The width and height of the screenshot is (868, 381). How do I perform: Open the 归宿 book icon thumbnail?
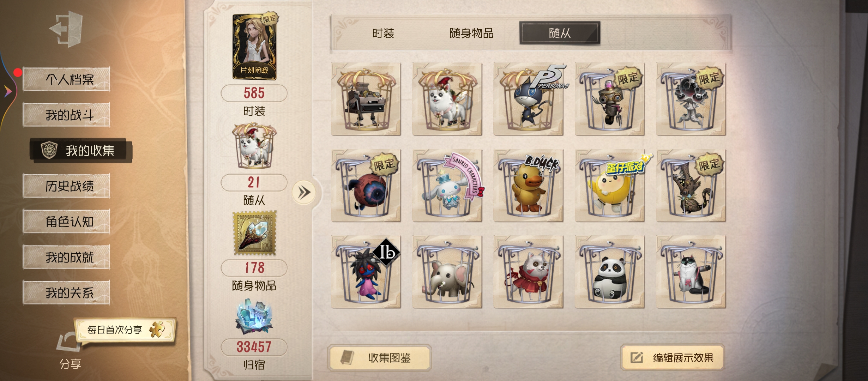pos(254,317)
